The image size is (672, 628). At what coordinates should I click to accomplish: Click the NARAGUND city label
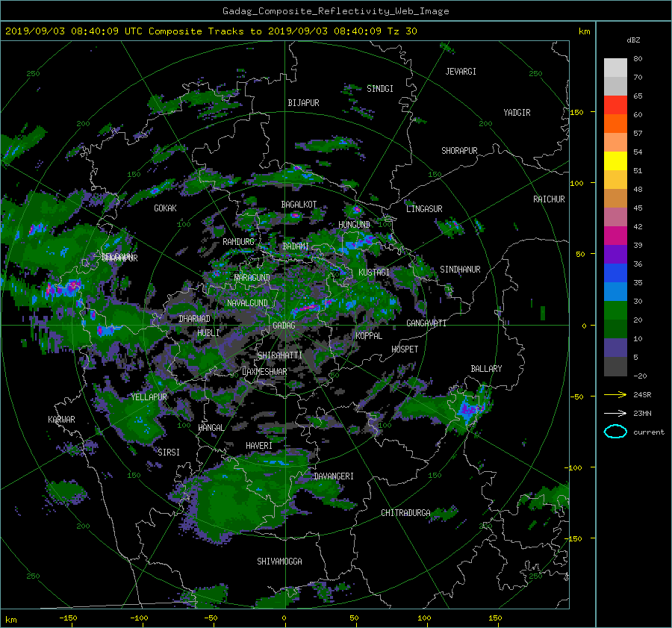point(252,278)
